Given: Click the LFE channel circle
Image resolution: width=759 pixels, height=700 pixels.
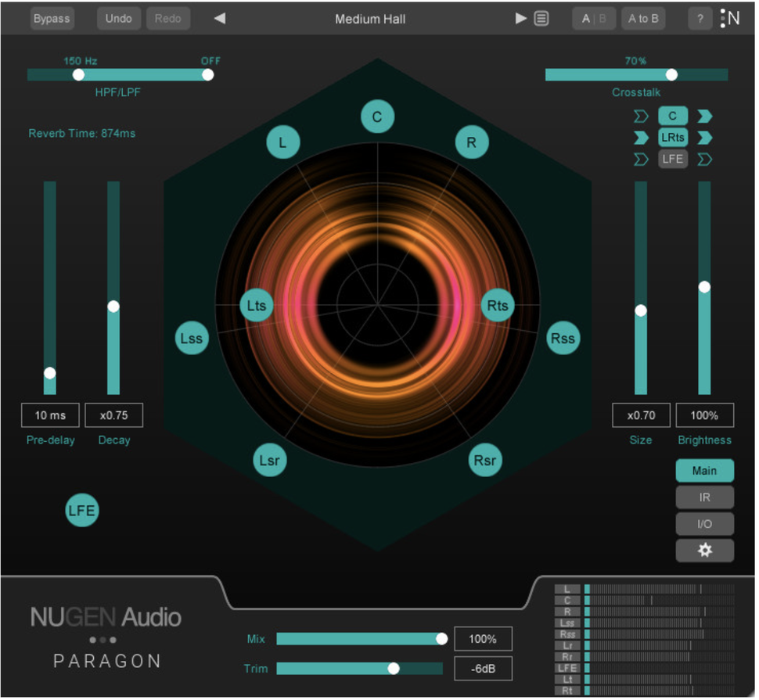Looking at the screenshot, I should click(x=81, y=510).
